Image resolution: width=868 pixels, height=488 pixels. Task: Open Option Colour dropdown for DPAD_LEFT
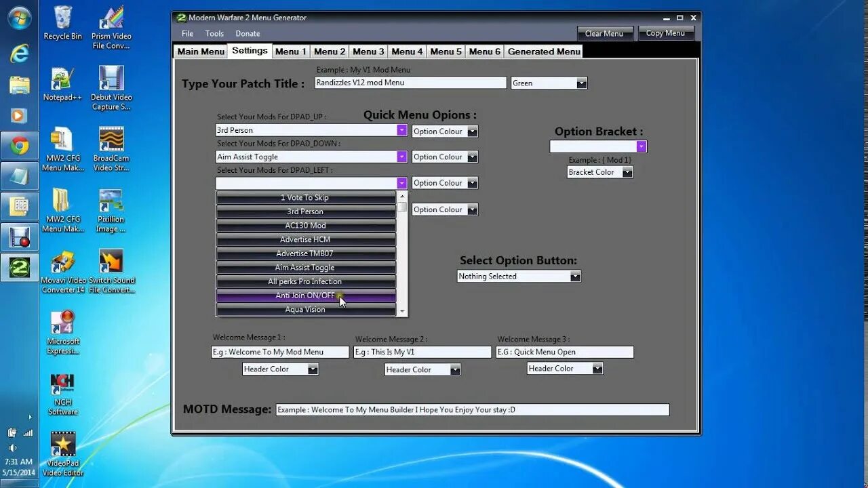[472, 183]
